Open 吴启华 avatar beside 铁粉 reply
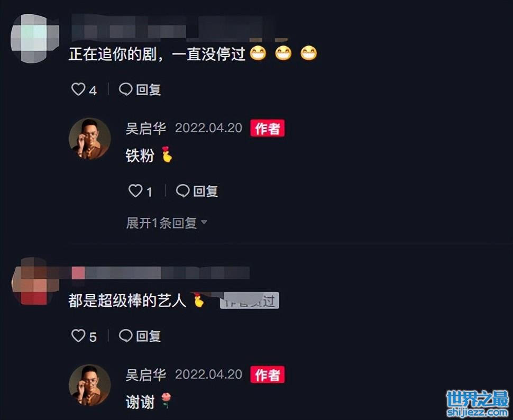 pos(90,139)
